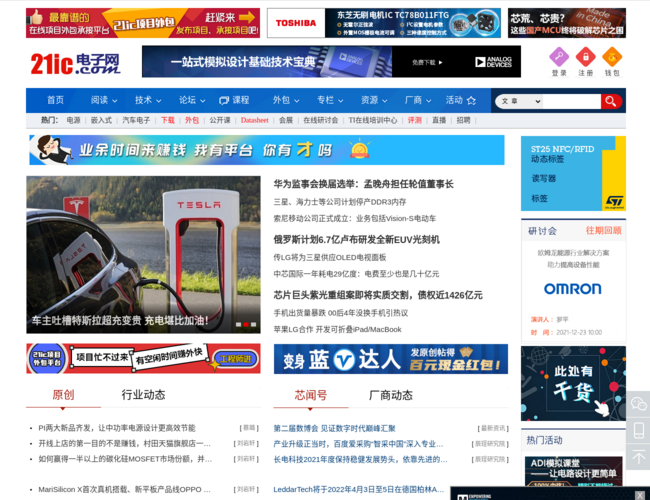Click the 此处有干货 banner
The image size is (650, 500).
click(x=573, y=383)
